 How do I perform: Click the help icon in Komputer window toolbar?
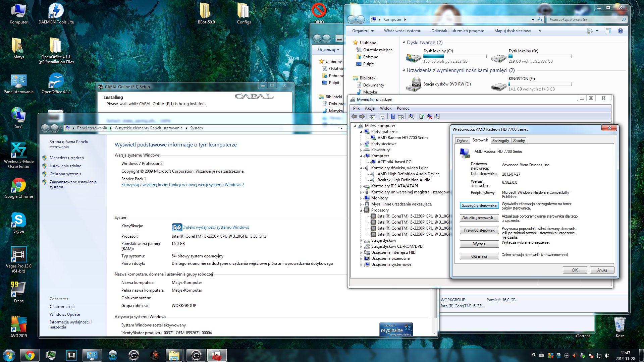[620, 31]
